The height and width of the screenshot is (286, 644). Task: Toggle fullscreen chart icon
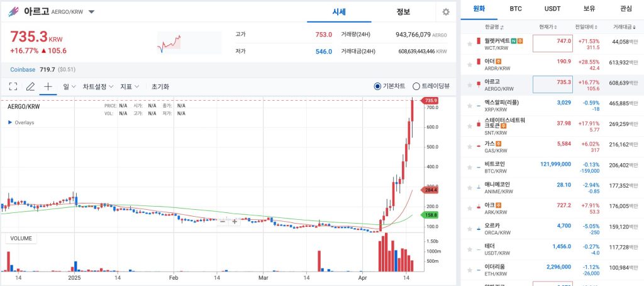click(x=13, y=86)
